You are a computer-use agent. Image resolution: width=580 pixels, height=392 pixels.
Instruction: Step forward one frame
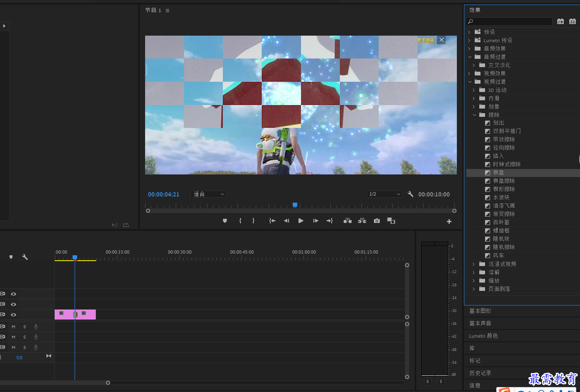coord(315,221)
